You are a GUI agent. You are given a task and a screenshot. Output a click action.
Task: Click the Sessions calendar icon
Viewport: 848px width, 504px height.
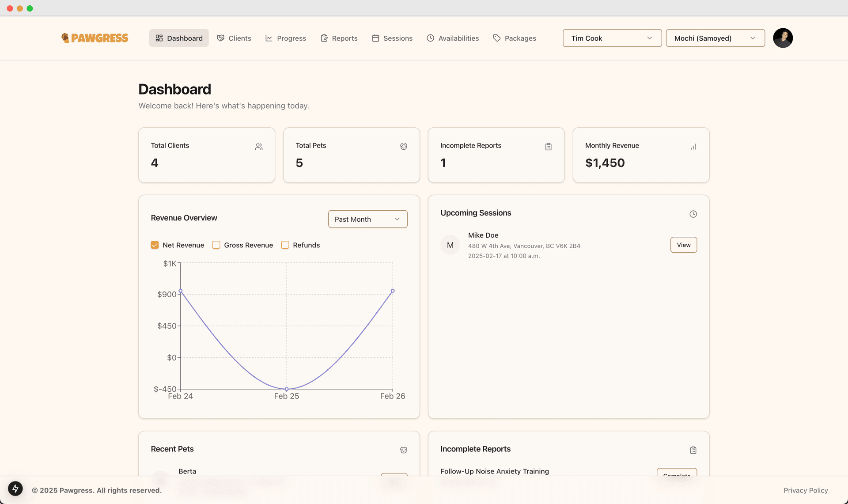tap(375, 38)
